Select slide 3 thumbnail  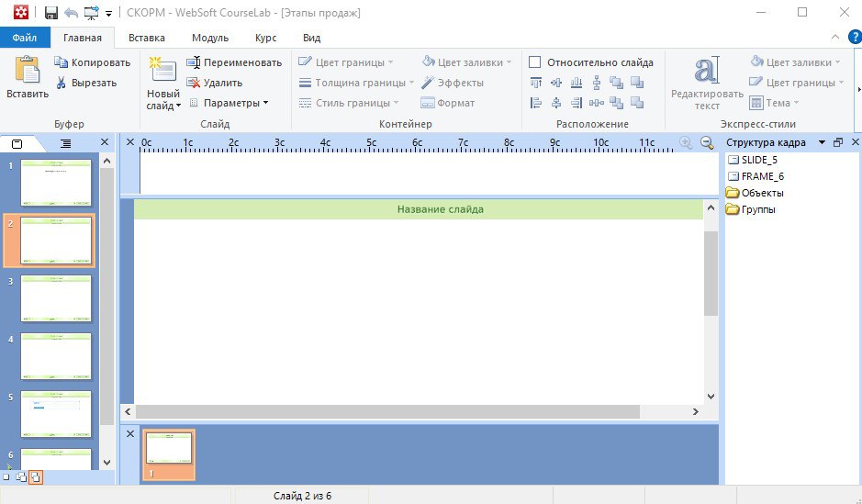[x=56, y=297]
